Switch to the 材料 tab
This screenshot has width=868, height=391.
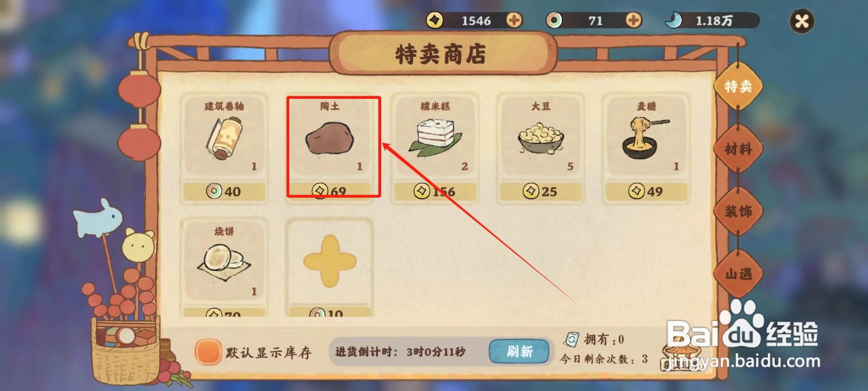coord(738,148)
